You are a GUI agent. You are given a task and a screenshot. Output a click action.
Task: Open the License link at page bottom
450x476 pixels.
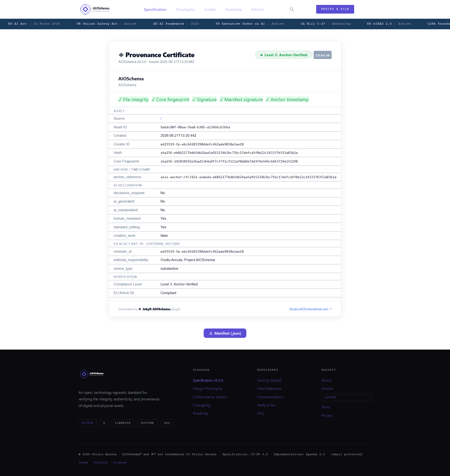[x=120, y=462]
